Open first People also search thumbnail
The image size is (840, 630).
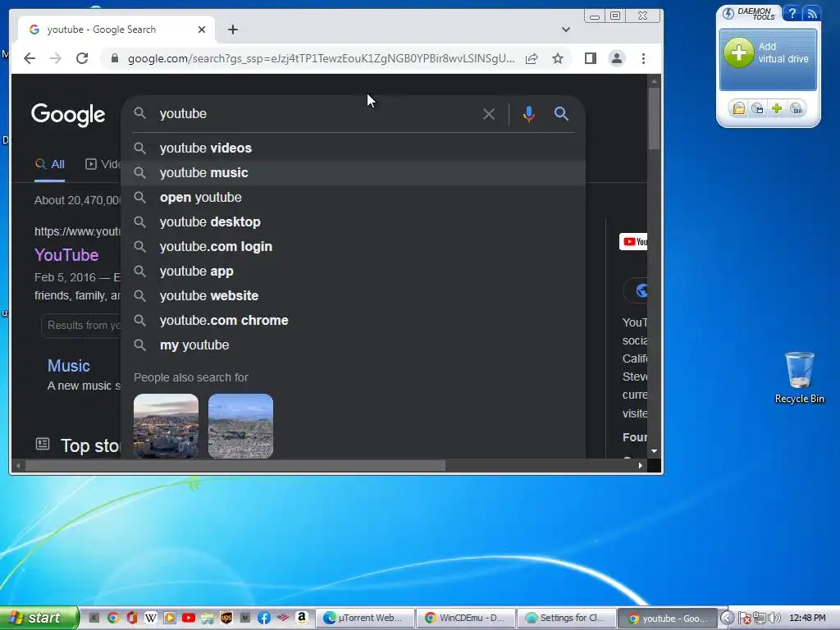[x=166, y=426]
